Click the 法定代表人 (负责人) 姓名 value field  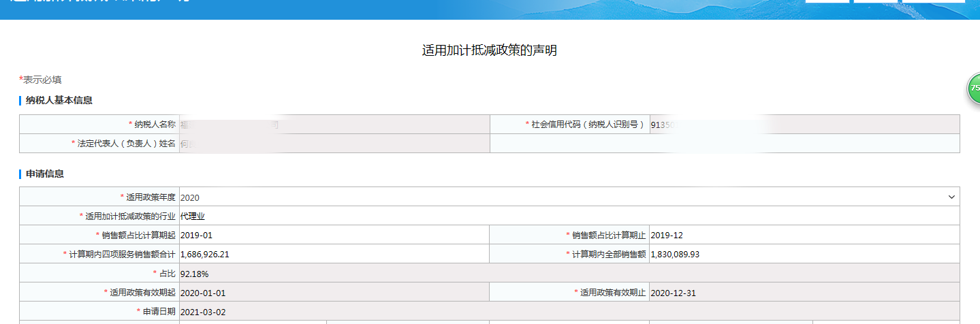pos(334,144)
